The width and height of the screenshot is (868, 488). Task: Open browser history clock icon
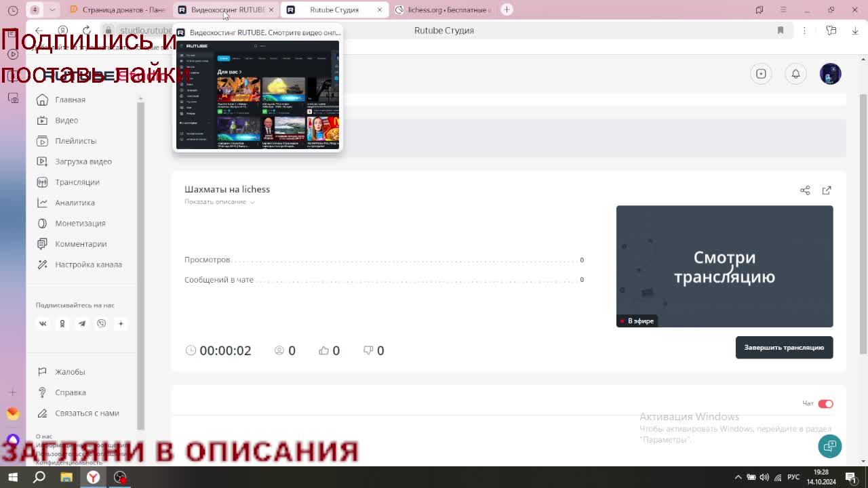coord(13,9)
